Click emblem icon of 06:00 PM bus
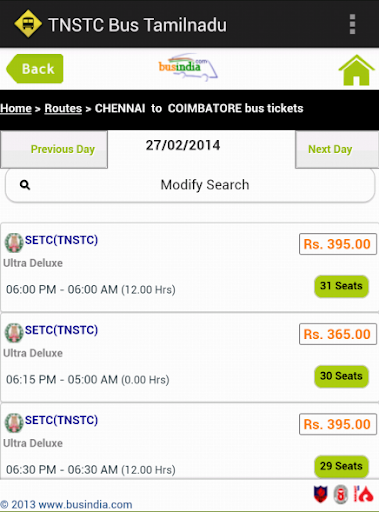The height and width of the screenshot is (512, 379). 14,243
